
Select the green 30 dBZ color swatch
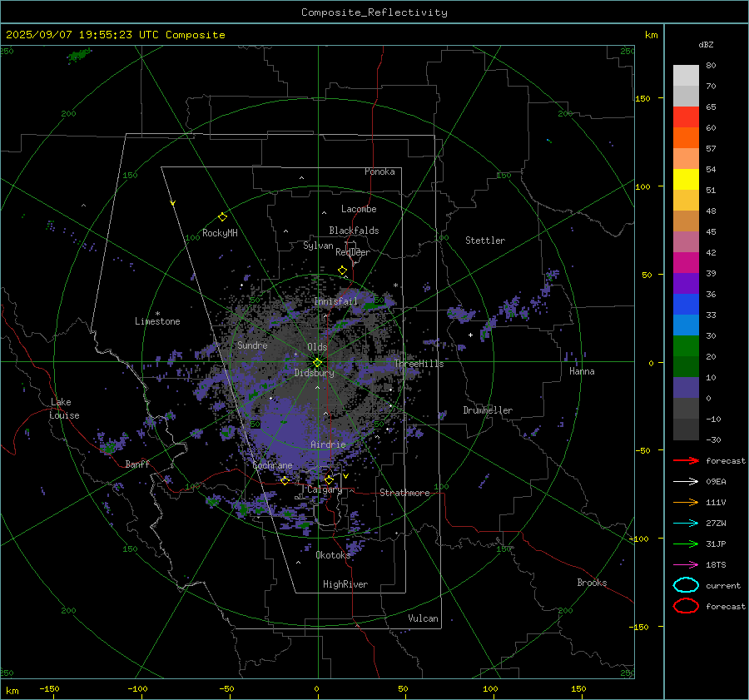click(x=686, y=346)
